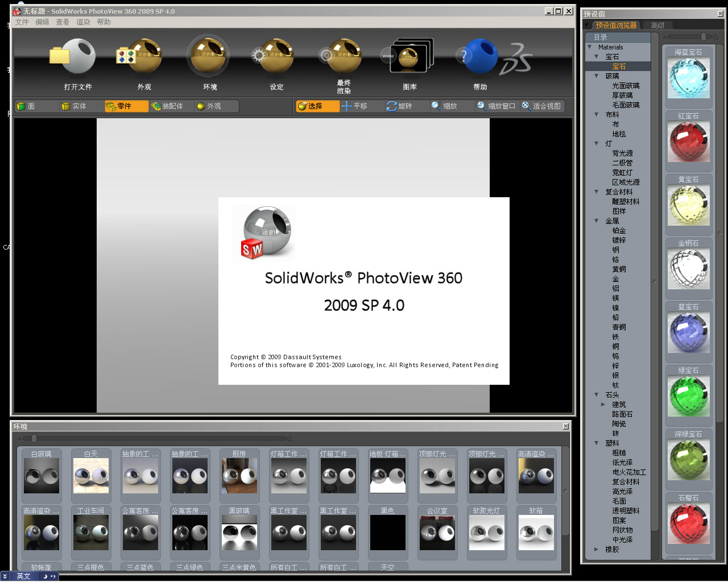Choose the 石榴石 garnet material preset
Image resolution: width=728 pixels, height=582 pixels.
(x=689, y=523)
